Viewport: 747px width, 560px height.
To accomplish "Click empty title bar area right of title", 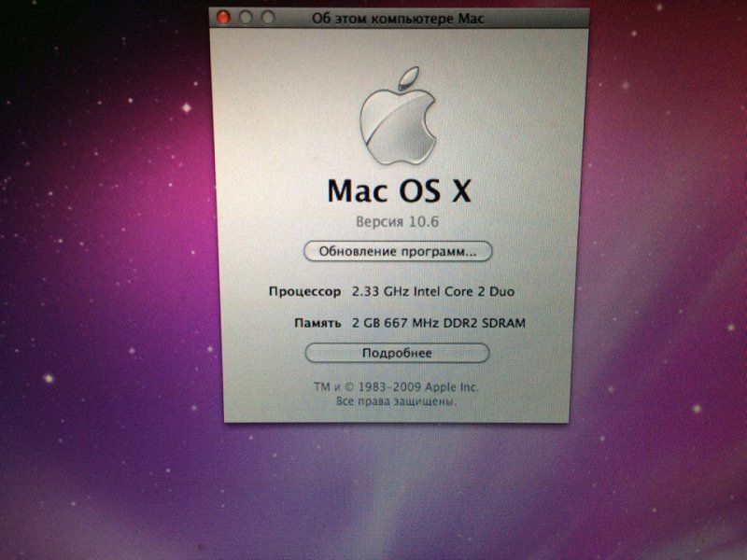I will [542, 18].
